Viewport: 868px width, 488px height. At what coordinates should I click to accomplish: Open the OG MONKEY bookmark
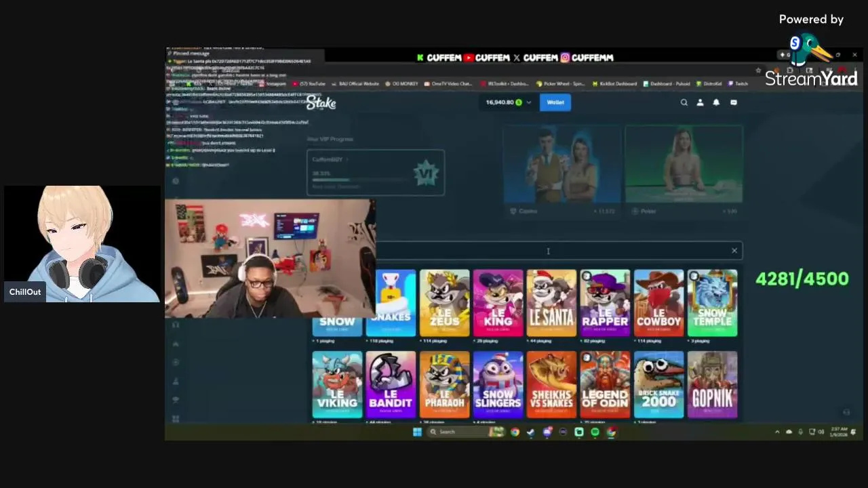(402, 84)
